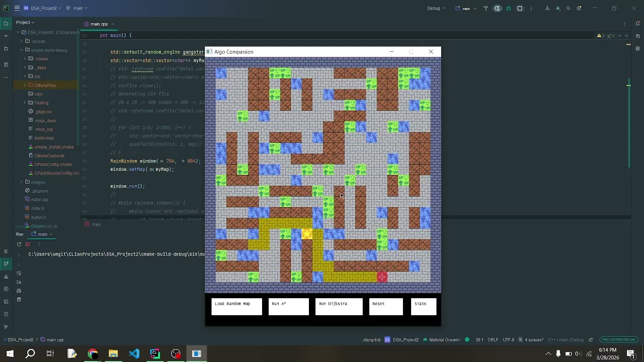Expand the bin folder
The height and width of the screenshot is (362, 644).
pos(24,76)
